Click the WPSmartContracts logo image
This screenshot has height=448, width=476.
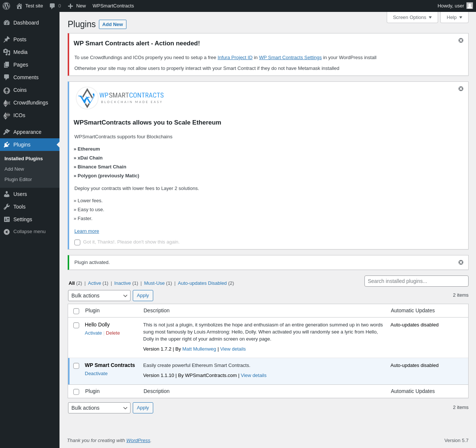click(120, 98)
